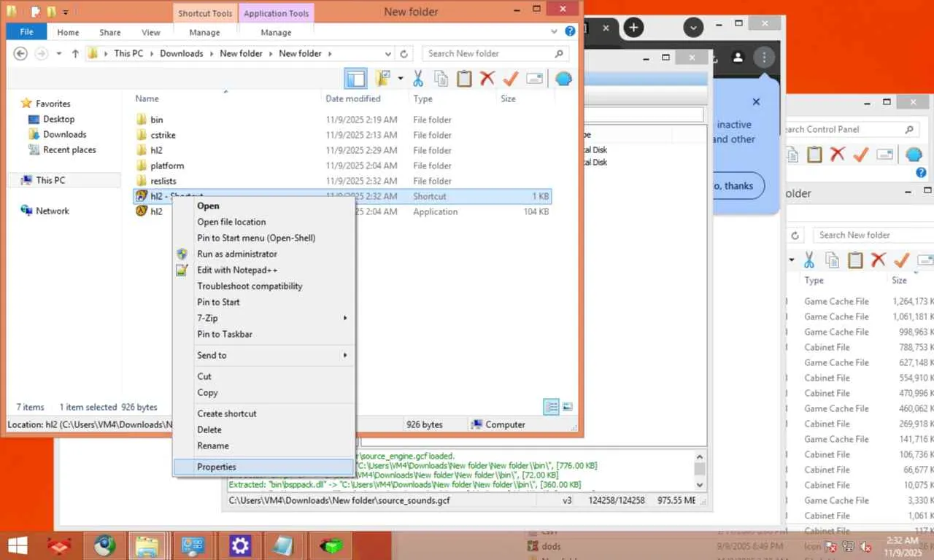The width and height of the screenshot is (934, 560).
Task: Go up one folder level in front Explorer
Action: tap(75, 53)
